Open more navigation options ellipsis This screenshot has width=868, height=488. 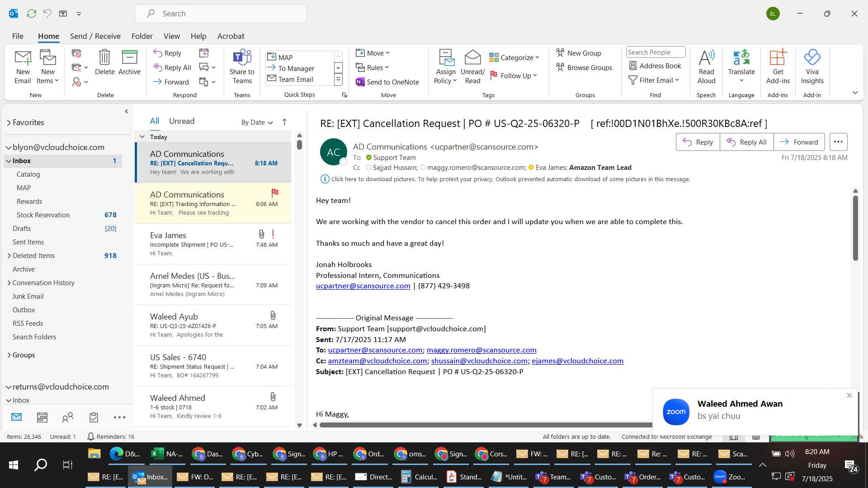119,417
